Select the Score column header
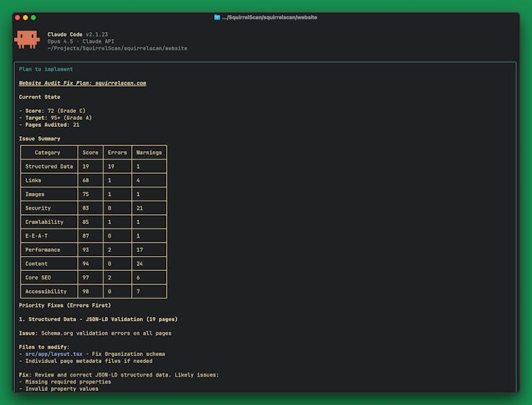Image resolution: width=532 pixels, height=405 pixels. coord(90,152)
